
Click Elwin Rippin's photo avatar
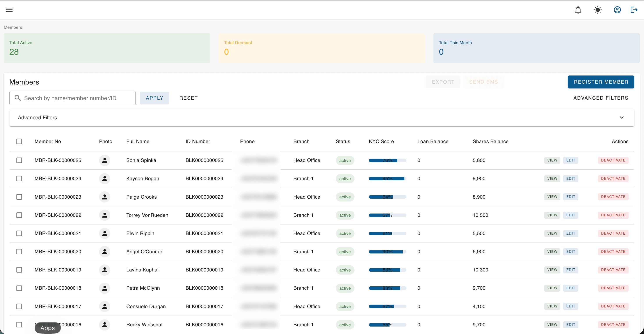(x=105, y=233)
